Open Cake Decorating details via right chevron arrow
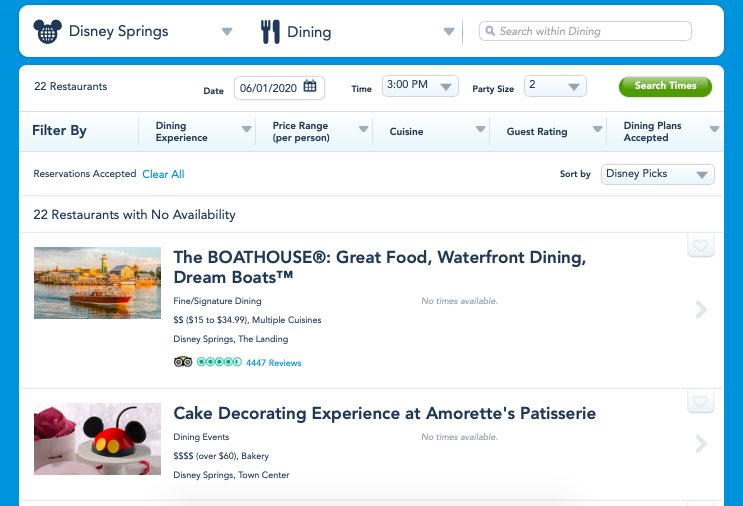Viewport: 743px width, 506px height. [701, 443]
